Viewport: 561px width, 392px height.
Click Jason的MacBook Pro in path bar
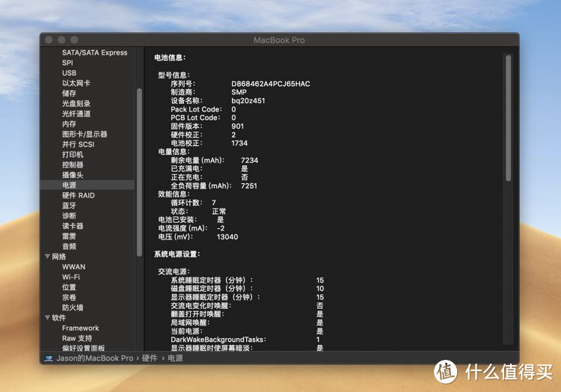click(94, 358)
